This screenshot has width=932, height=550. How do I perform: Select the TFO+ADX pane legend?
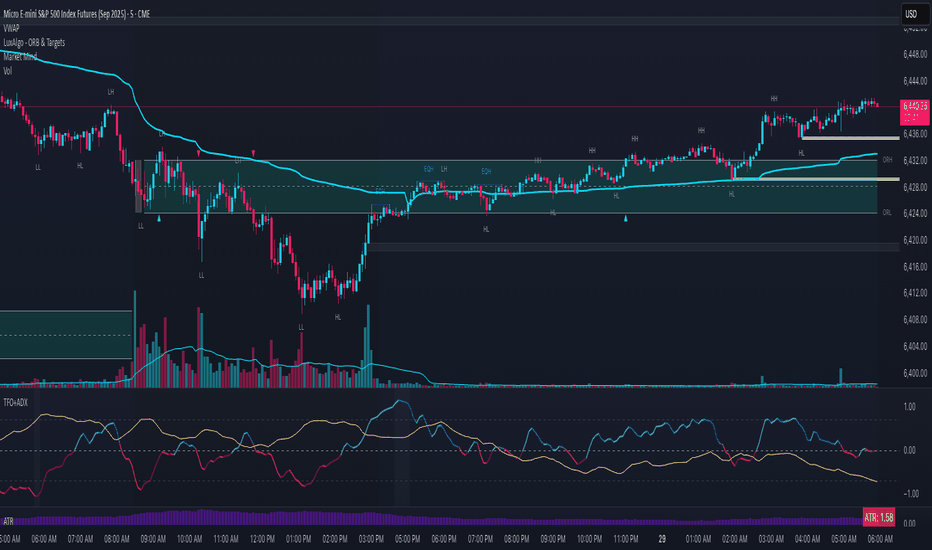[x=15, y=403]
